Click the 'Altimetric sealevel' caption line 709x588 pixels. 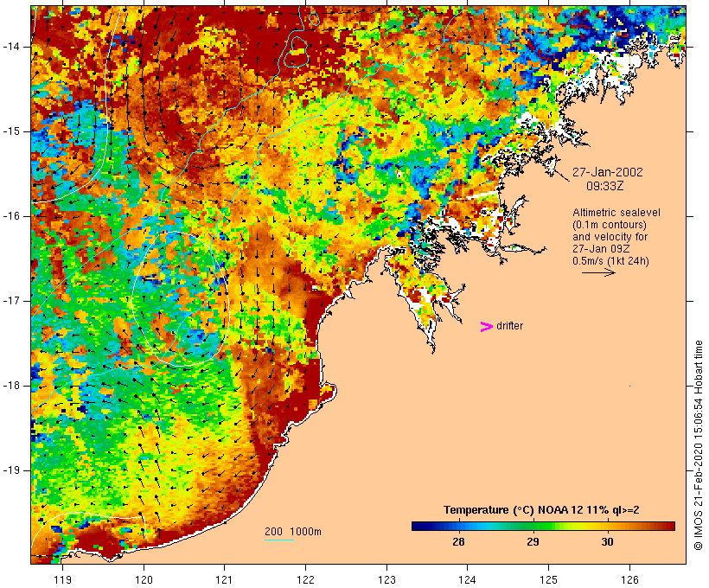(x=616, y=212)
